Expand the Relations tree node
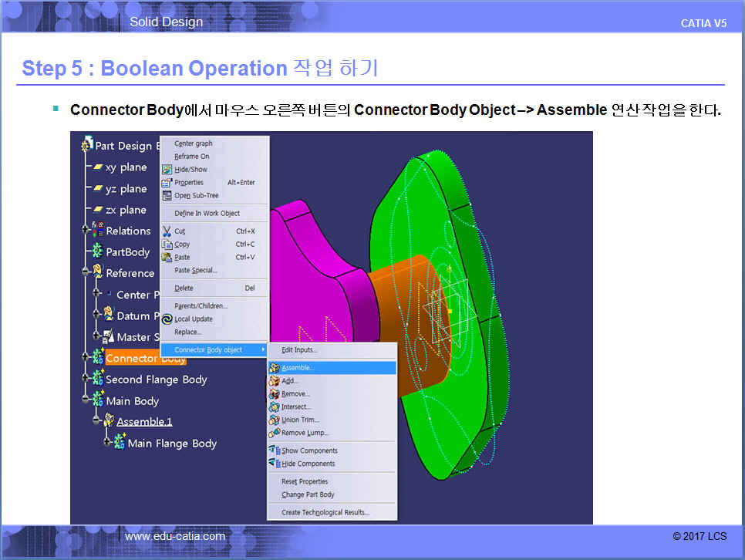Screen dimensions: 745x560 point(86,231)
